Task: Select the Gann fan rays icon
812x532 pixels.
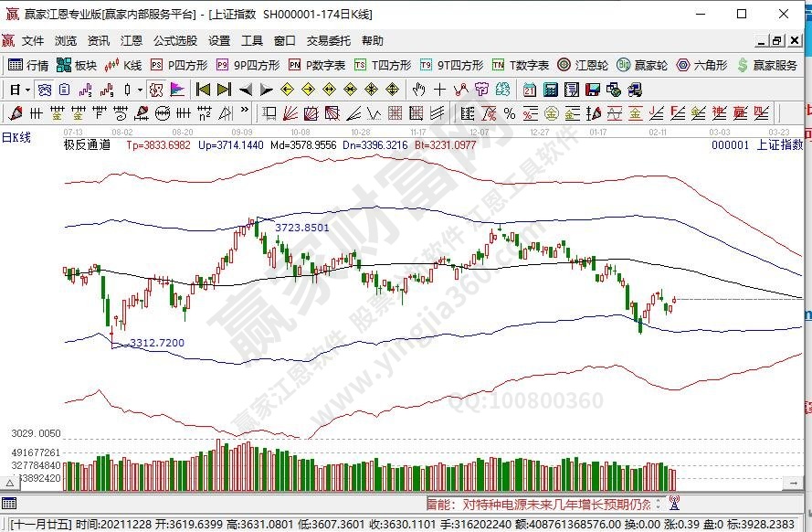Action: point(290,113)
